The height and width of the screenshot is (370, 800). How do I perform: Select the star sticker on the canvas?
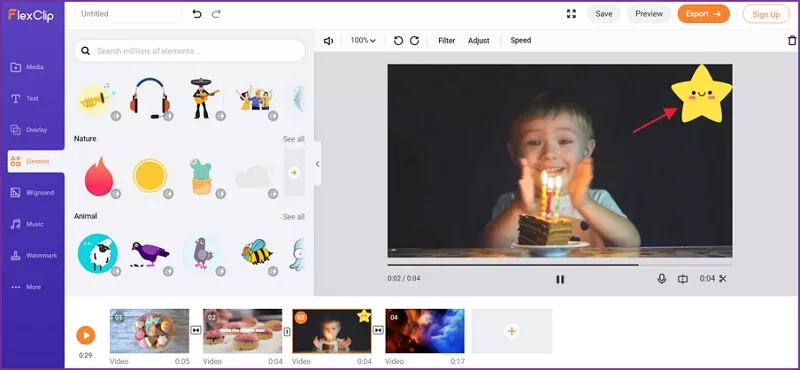pyautogui.click(x=702, y=94)
